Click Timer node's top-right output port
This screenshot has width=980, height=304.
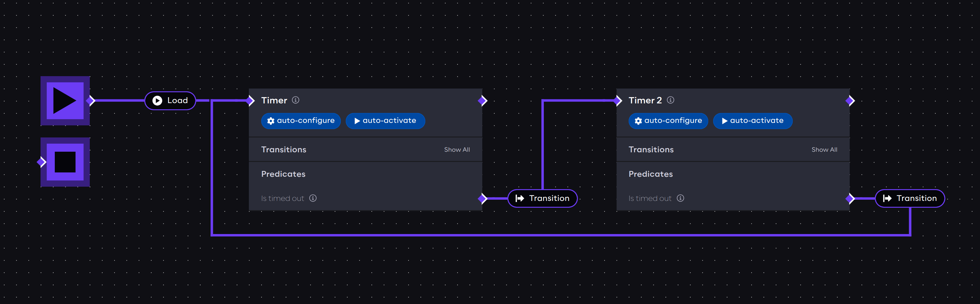[482, 101]
